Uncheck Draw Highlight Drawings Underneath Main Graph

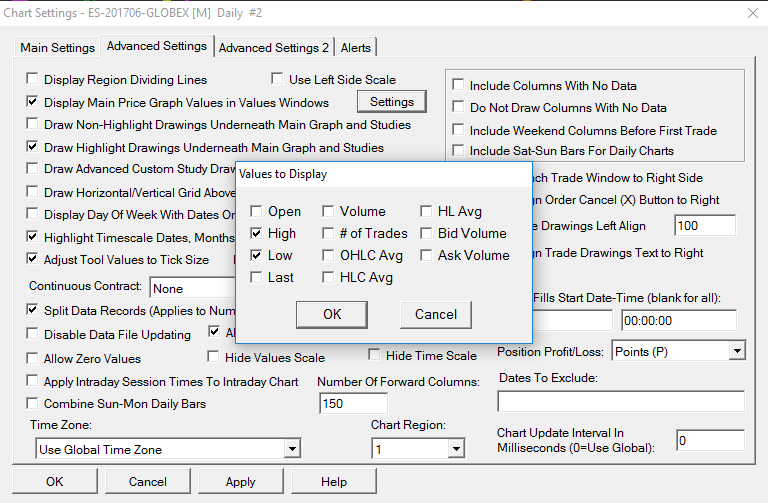pyautogui.click(x=32, y=146)
